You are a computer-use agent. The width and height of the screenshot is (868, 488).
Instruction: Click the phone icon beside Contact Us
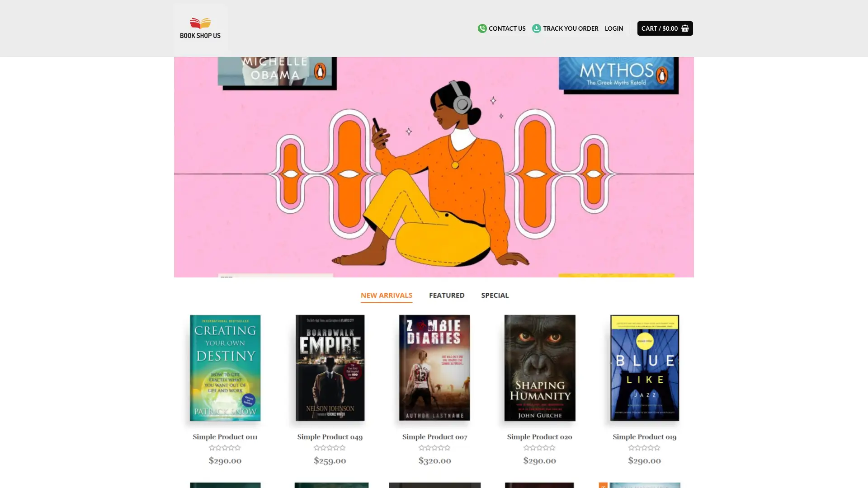click(482, 28)
